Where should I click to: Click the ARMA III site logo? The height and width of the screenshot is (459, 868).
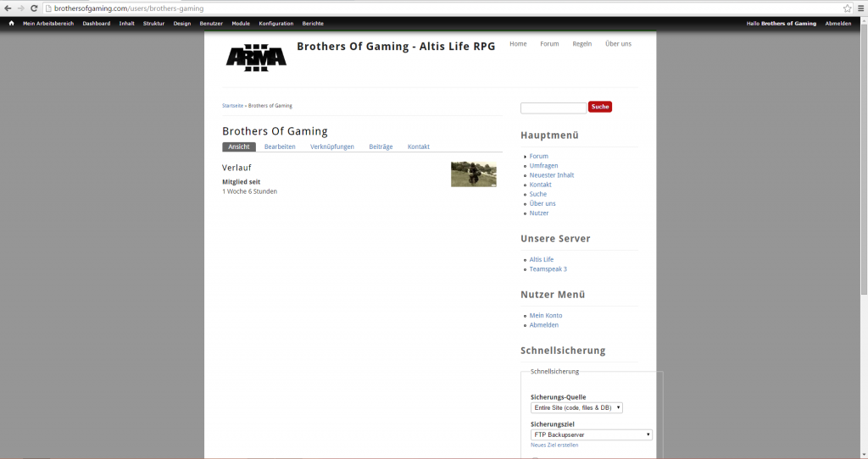coord(256,57)
